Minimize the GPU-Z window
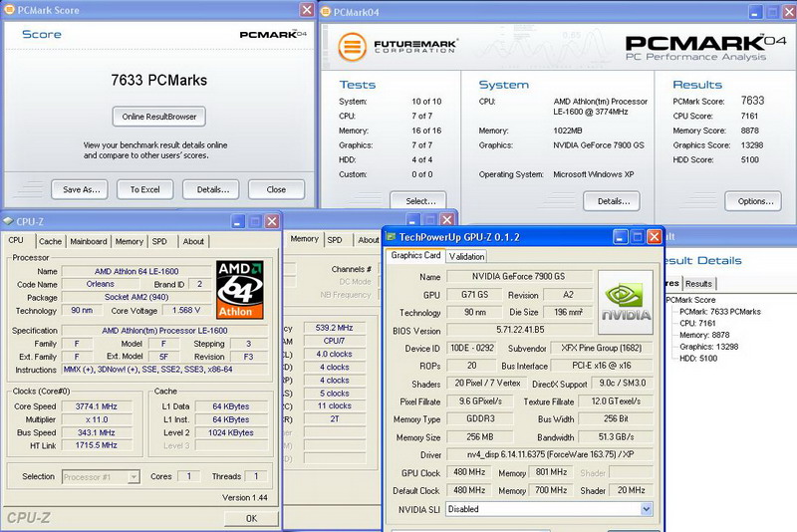The height and width of the screenshot is (532, 797). (620, 237)
